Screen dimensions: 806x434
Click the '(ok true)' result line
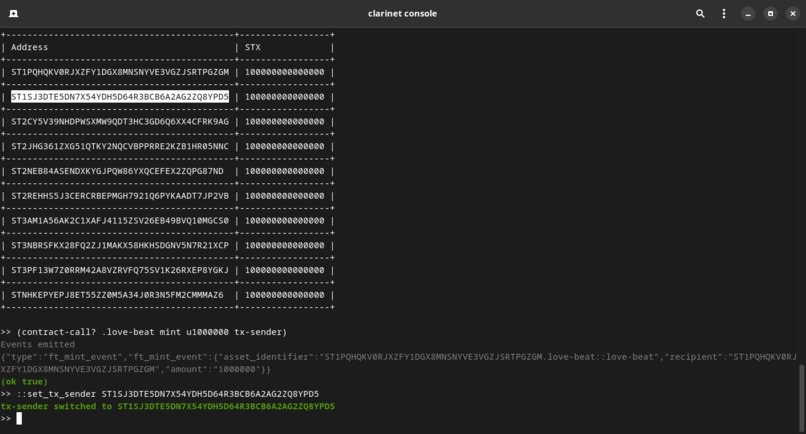[x=24, y=382]
